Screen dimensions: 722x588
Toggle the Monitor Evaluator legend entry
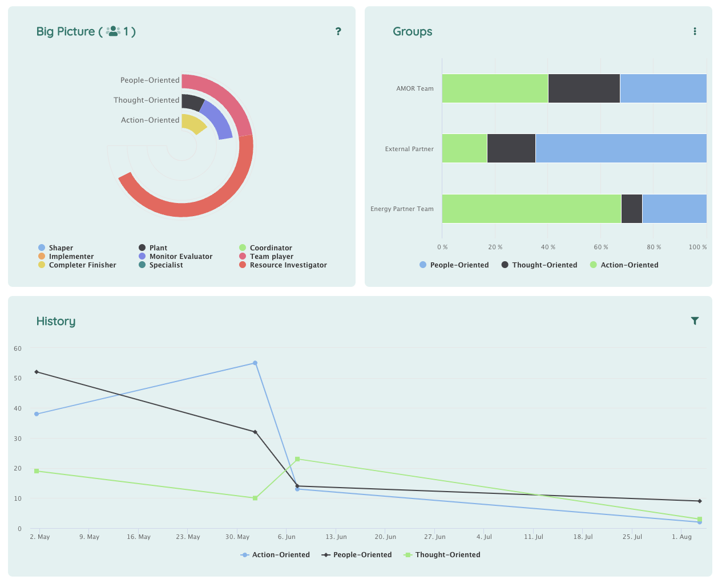175,257
